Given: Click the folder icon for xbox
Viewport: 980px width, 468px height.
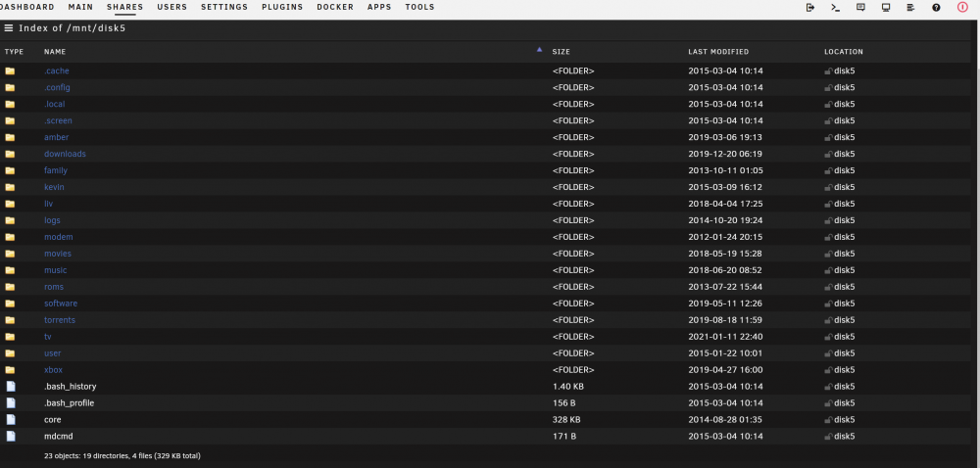Looking at the screenshot, I should coord(10,370).
